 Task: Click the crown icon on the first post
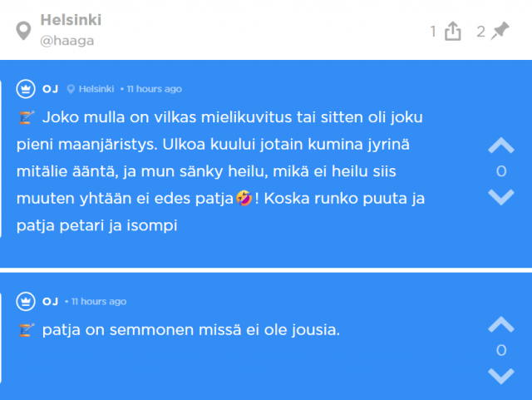(x=26, y=89)
